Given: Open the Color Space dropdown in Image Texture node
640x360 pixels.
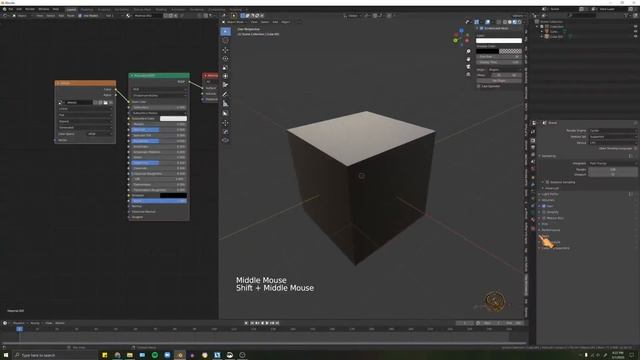Looking at the screenshot, I should click(99, 134).
